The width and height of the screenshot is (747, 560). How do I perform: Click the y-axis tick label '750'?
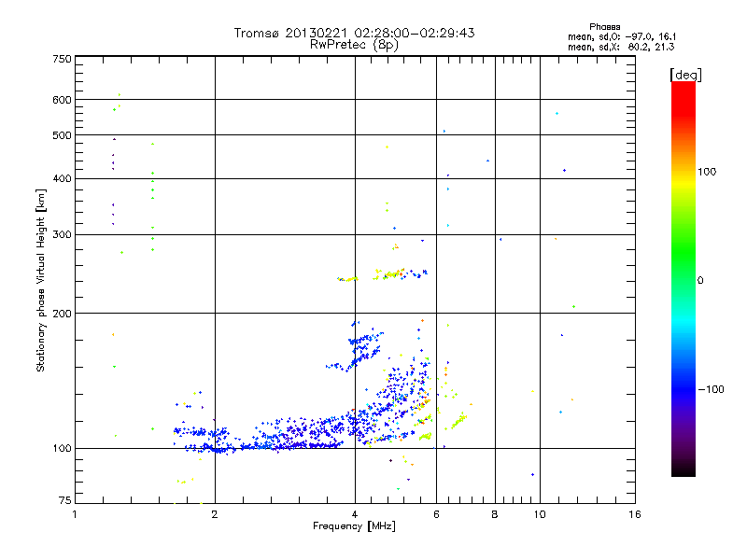[63, 59]
